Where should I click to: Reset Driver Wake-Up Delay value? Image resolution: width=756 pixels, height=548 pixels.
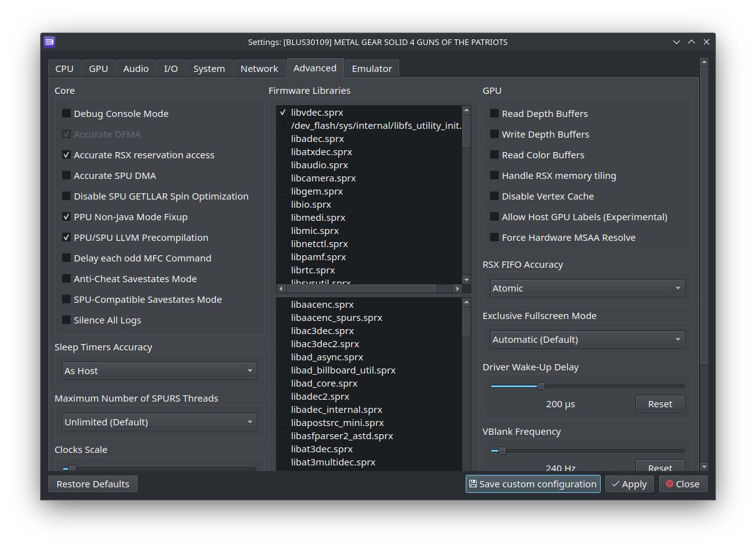tap(660, 403)
